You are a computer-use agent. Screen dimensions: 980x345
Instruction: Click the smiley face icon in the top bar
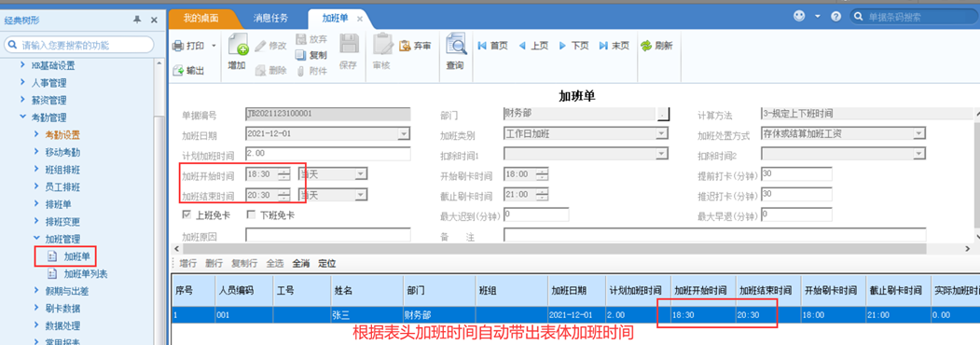pyautogui.click(x=799, y=16)
